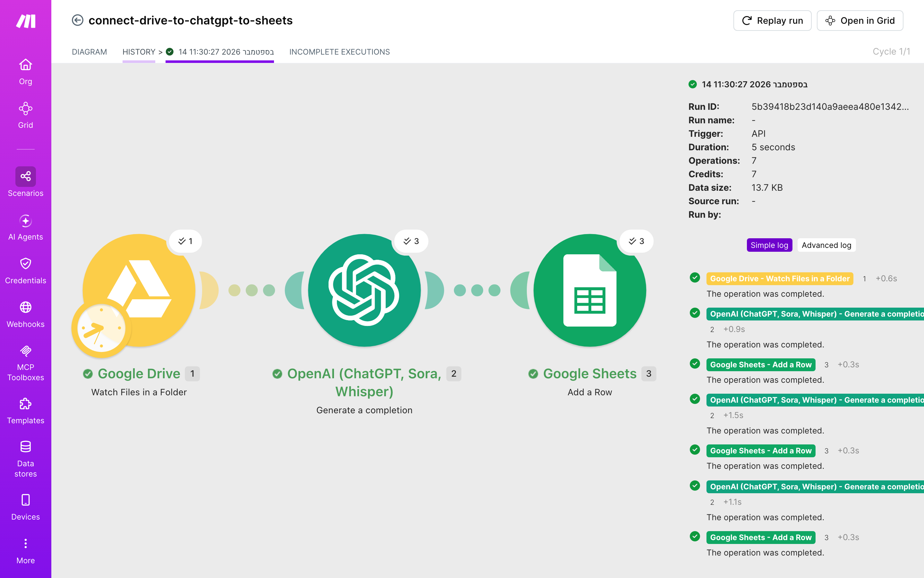Click the Cycle 1/1 indicator

click(891, 52)
